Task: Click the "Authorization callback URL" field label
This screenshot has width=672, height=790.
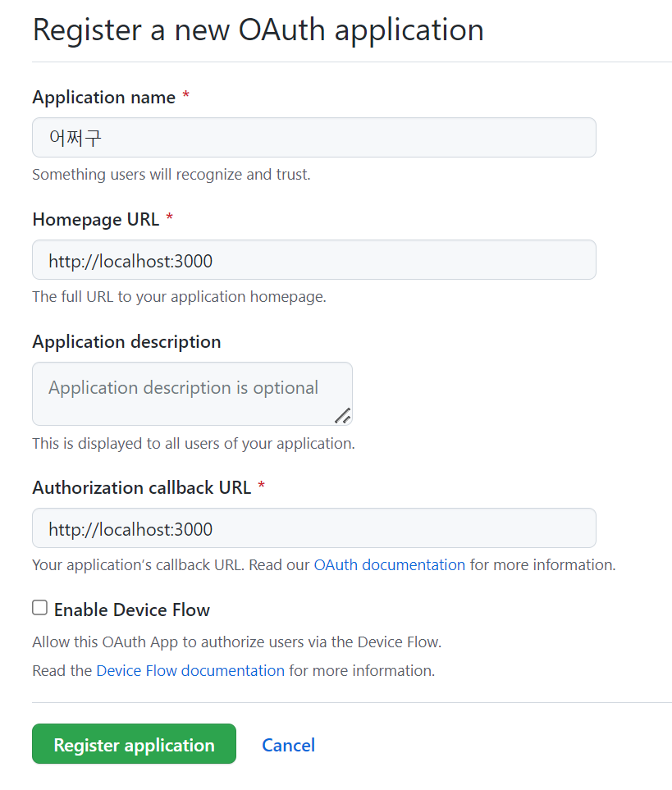Action: [x=141, y=488]
